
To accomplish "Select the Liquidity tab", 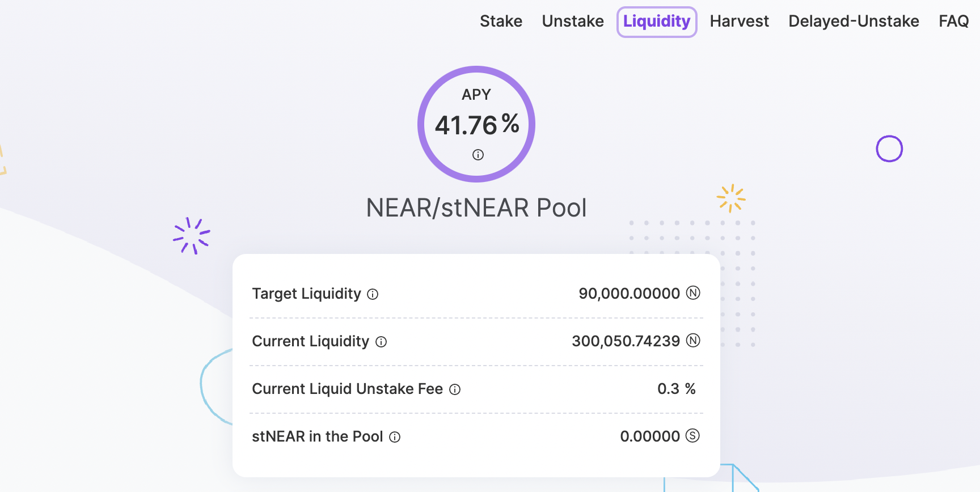I will [657, 22].
